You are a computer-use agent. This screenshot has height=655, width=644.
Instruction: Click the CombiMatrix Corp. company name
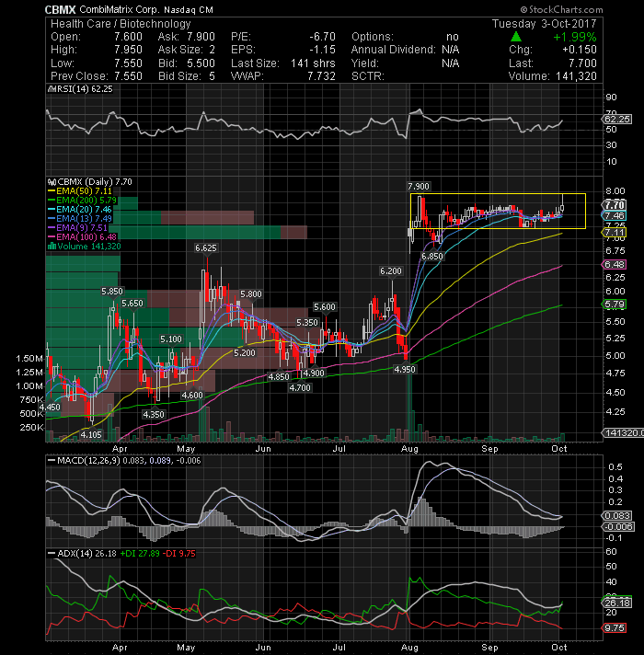(120, 9)
